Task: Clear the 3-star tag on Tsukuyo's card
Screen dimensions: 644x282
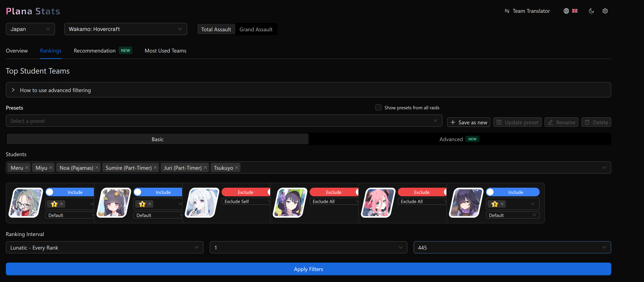Action: (x=502, y=204)
